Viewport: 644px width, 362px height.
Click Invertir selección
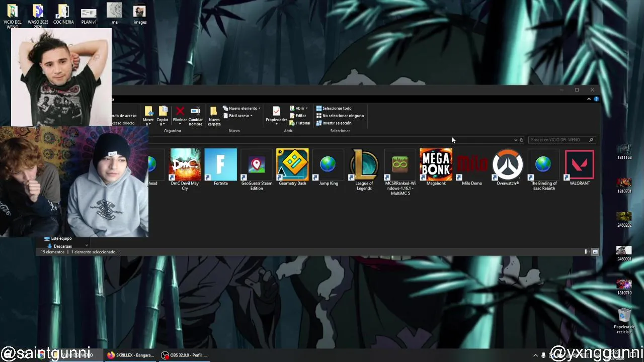click(334, 123)
